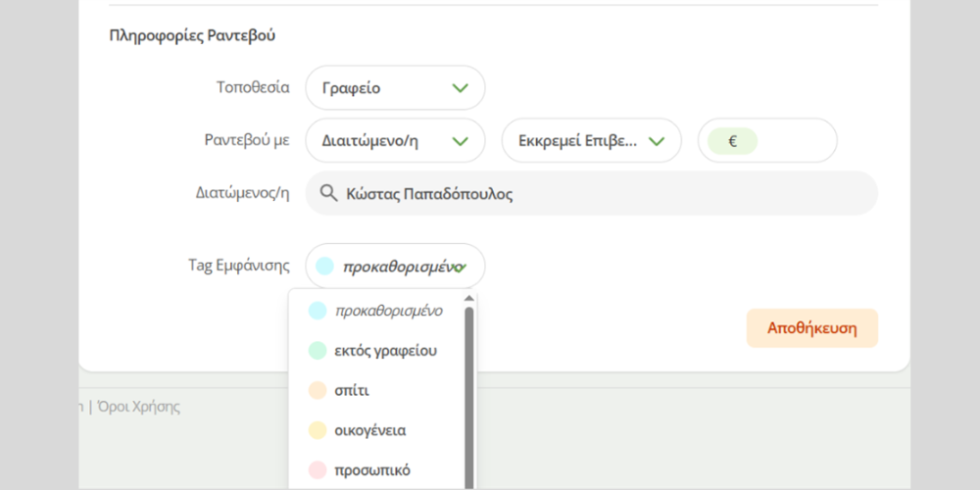Viewport: 980px width, 490px height.
Task: Click the tag list vertical scrollbar
Action: [468, 392]
